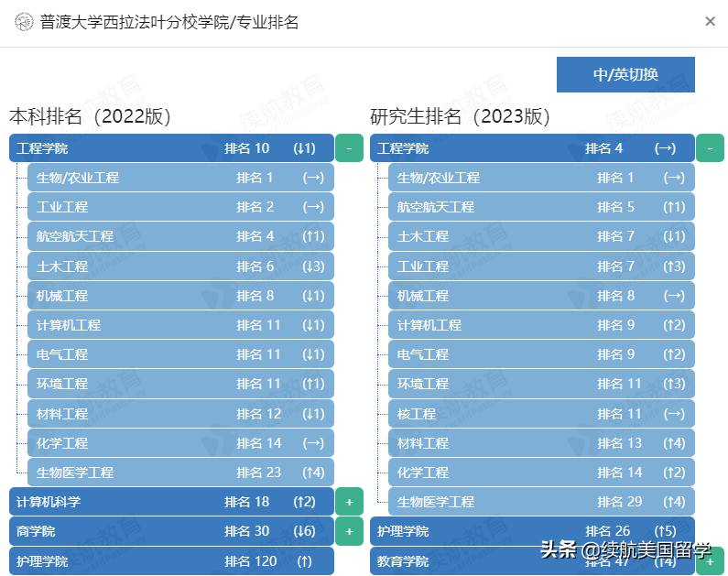This screenshot has width=728, height=576.
Task: Expand 商学院 with plus button
Action: (349, 531)
